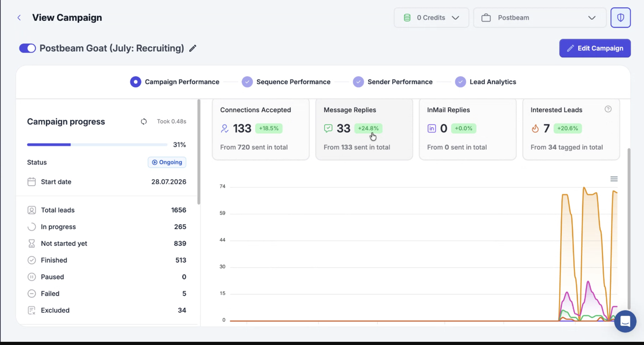Open the help icon on Interested Leads
The width and height of the screenshot is (644, 345).
pyautogui.click(x=608, y=109)
